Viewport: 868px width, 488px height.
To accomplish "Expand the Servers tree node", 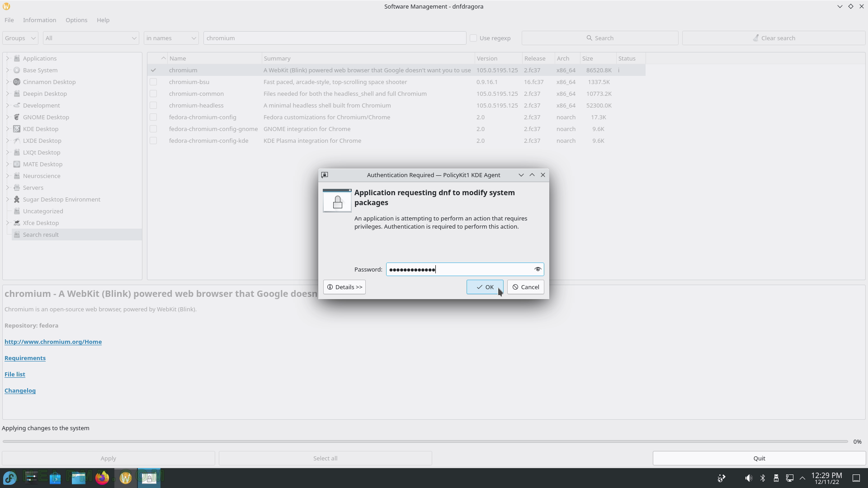I will click(x=7, y=188).
